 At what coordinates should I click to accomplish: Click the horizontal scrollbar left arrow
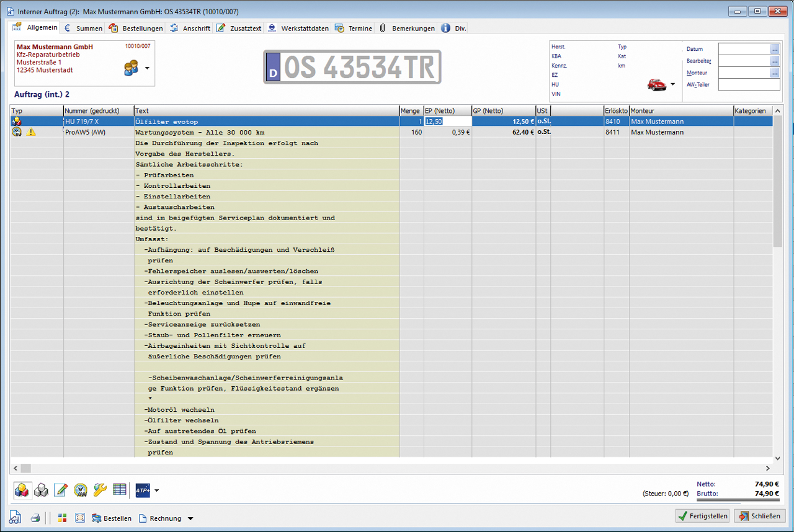pos(15,468)
